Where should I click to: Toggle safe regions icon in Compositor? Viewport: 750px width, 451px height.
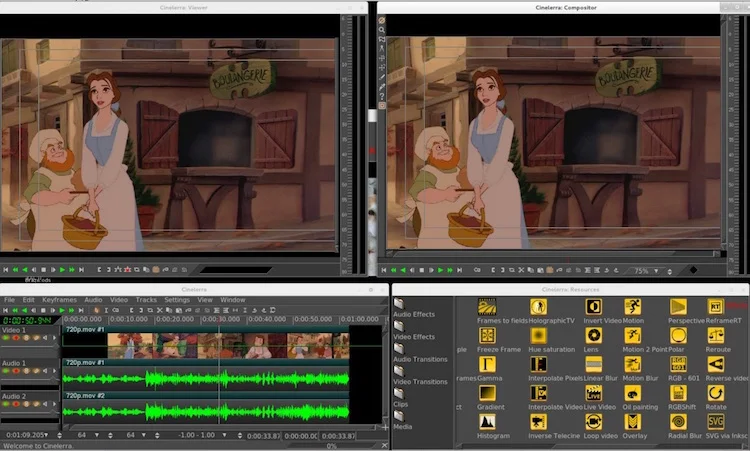382,105
